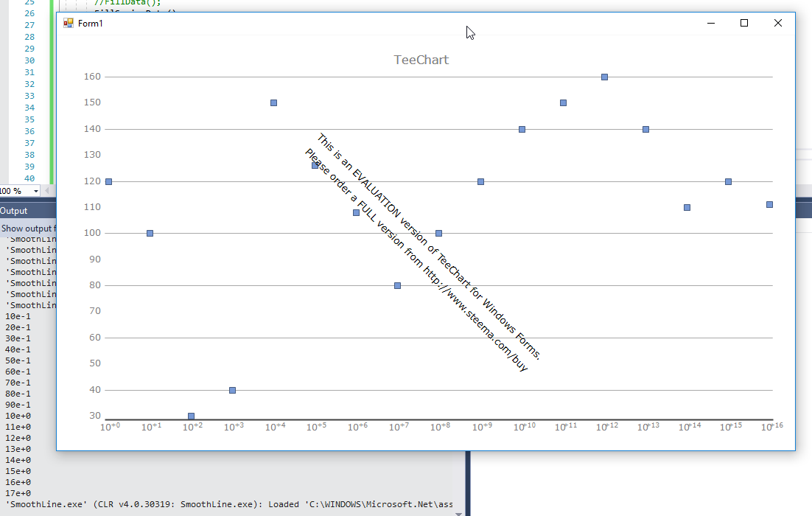
Task: Click the '14e+0' line in Output panel
Action: pyautogui.click(x=18, y=460)
